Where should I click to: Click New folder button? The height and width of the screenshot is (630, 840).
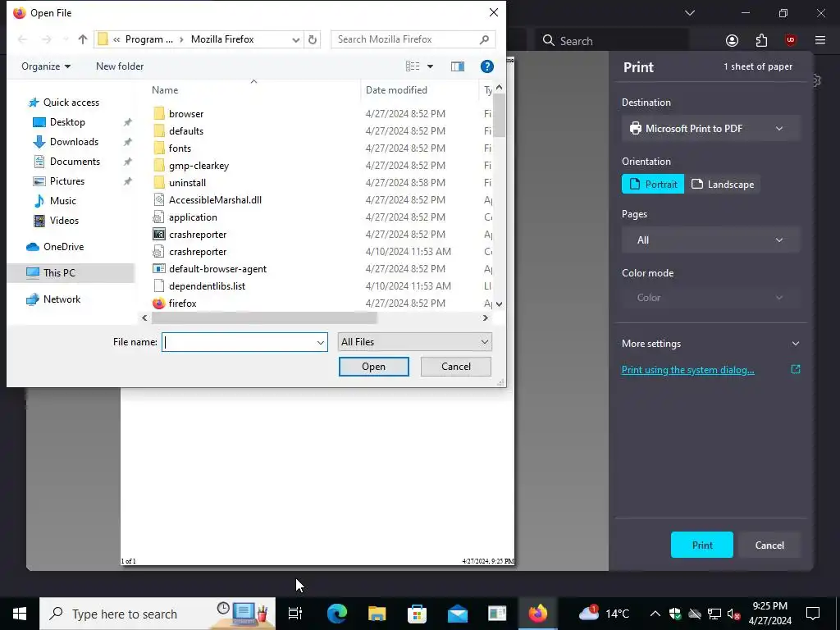(120, 66)
